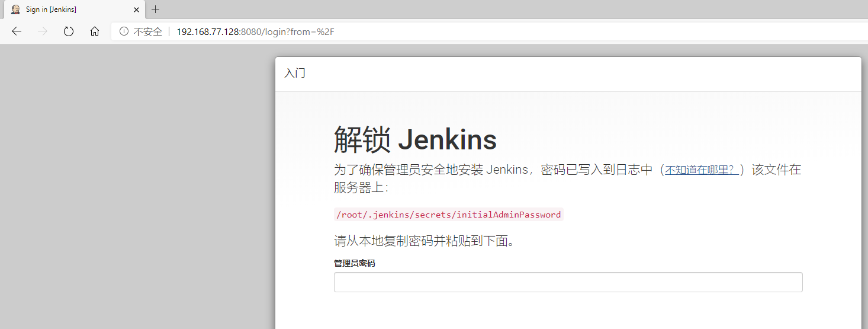Click the 请从本地复制密码并粘贴到下面 instruction text

coord(425,241)
